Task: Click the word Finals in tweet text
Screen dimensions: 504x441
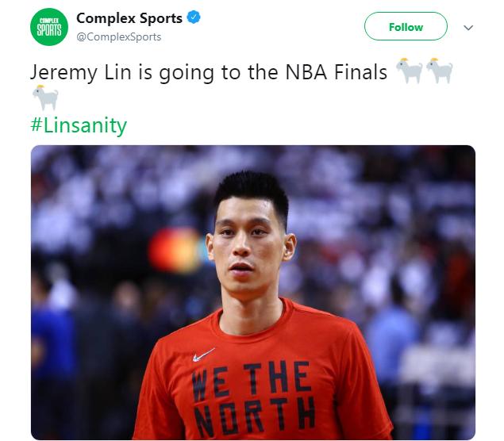Action: [360, 72]
